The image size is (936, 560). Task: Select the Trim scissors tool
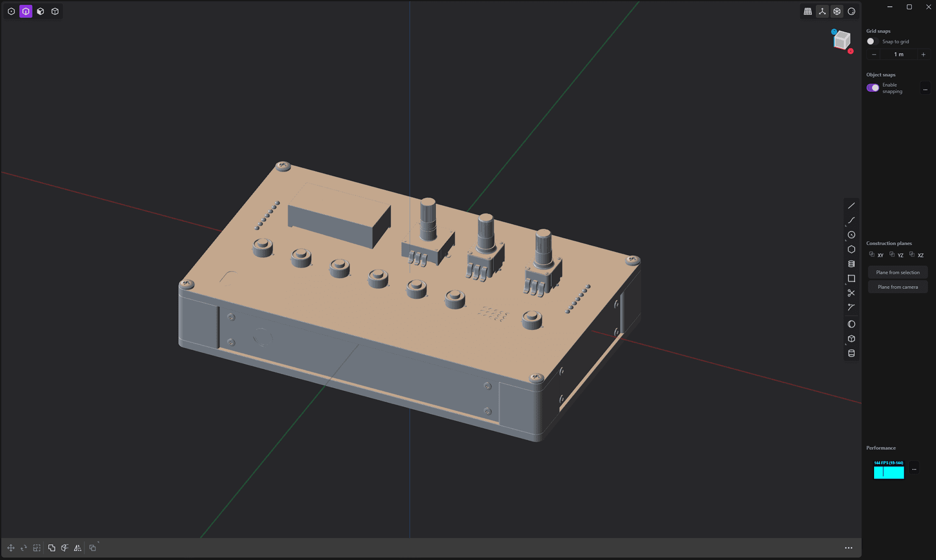point(851,293)
